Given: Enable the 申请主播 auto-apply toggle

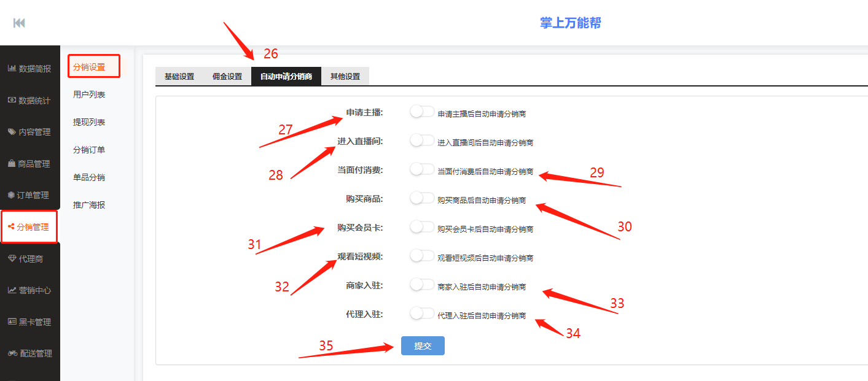Looking at the screenshot, I should pos(422,112).
